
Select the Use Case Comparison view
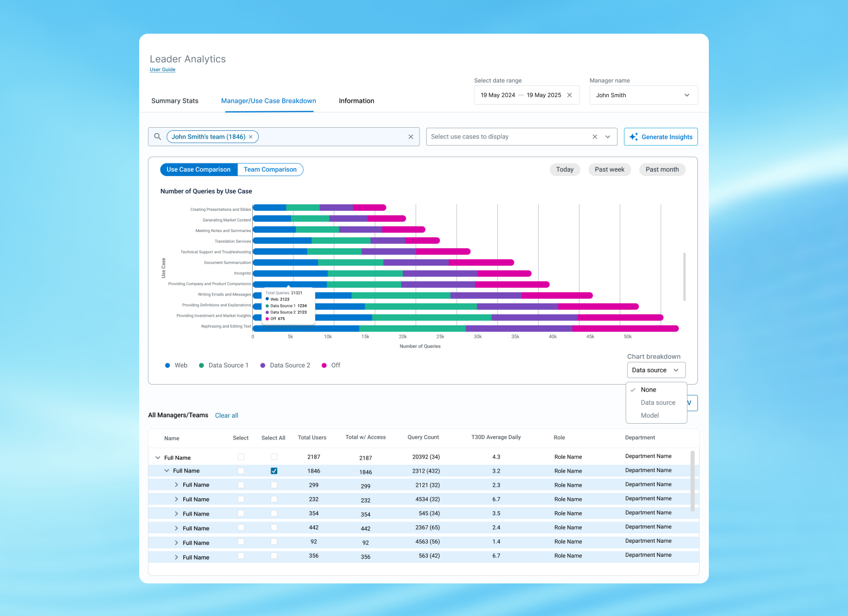click(198, 169)
